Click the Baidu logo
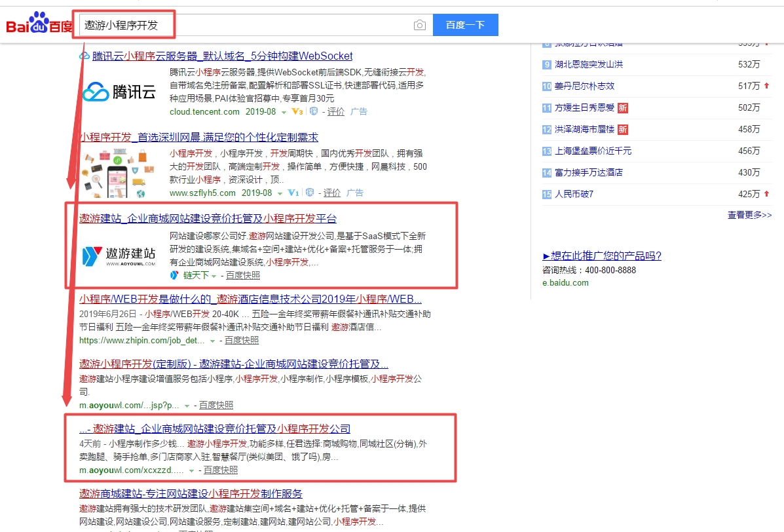This screenshot has width=784, height=532. pos(39,23)
